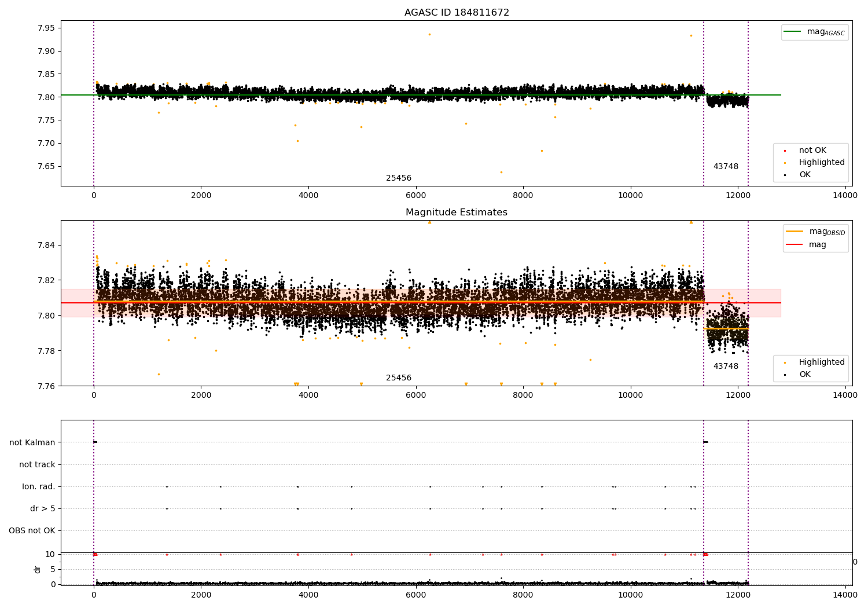This screenshot has width=868, height=608.
Task: Click the "not Kalman" marker at the start of observation 43748
Action: [x=705, y=442]
